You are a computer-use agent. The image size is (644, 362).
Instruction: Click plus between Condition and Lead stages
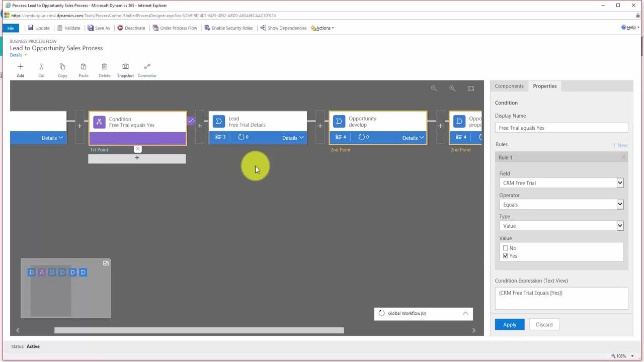click(x=200, y=126)
